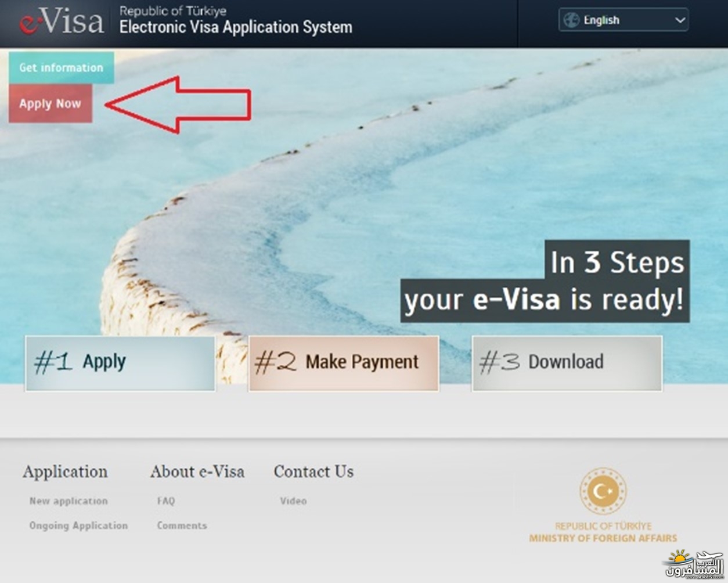Click the globe icon beside English
Image resolution: width=728 pixels, height=583 pixels.
(x=572, y=20)
